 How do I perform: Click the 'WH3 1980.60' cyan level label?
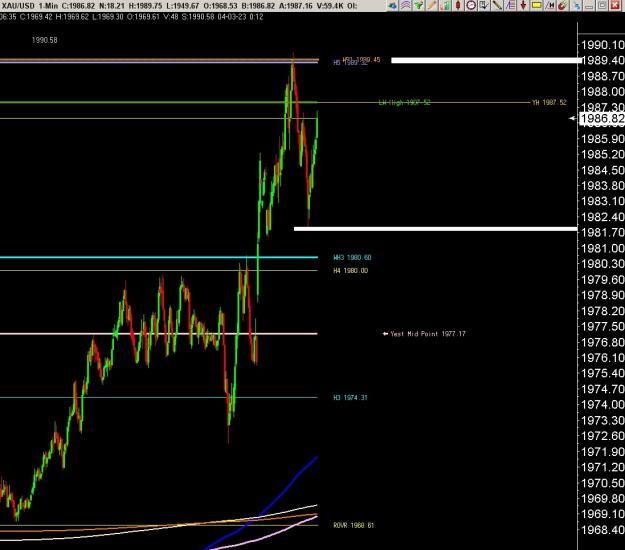pos(352,257)
